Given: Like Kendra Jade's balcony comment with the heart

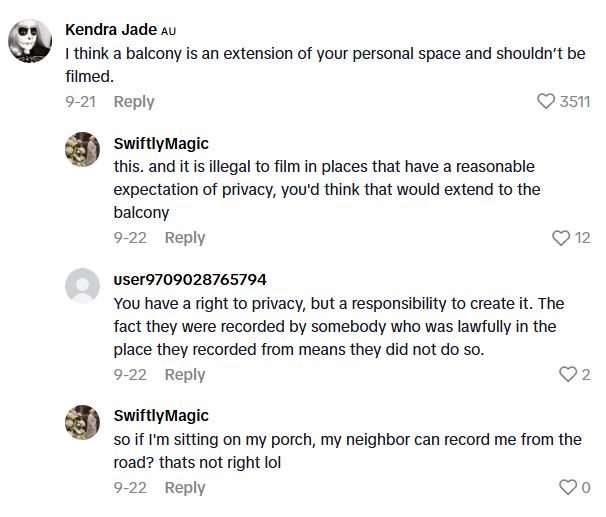Looking at the screenshot, I should (x=546, y=101).
